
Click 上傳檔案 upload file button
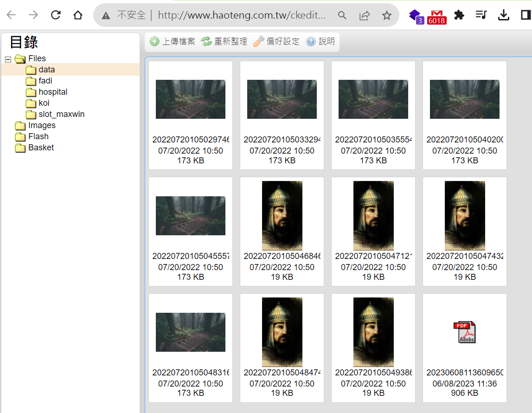tap(173, 41)
